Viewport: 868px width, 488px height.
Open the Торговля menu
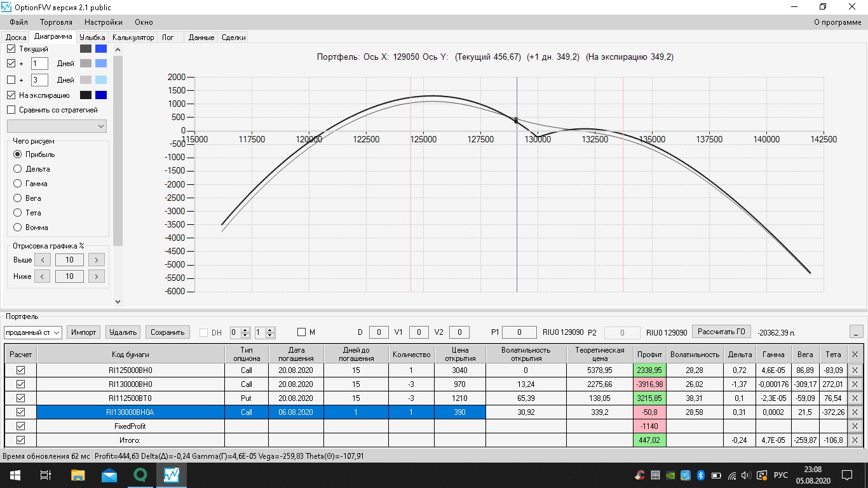(56, 22)
